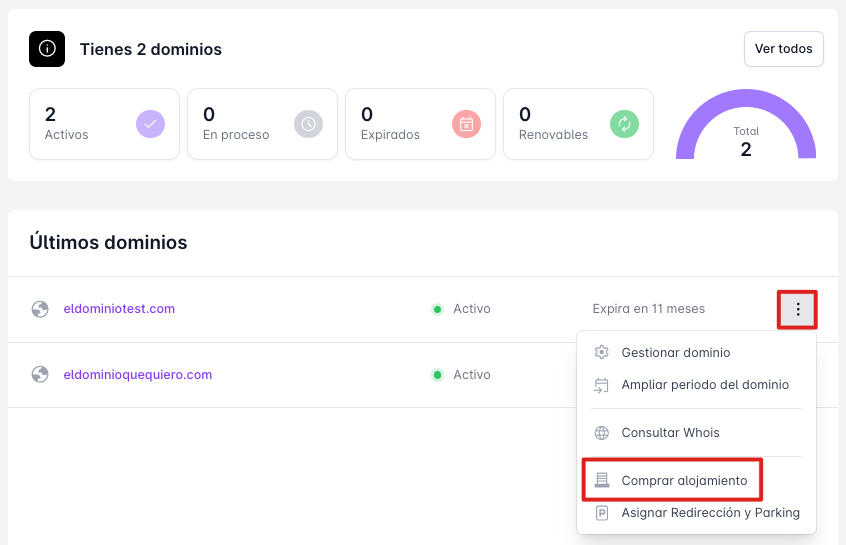Click globe icon next to eldominiotest.com
The height and width of the screenshot is (545, 846).
point(40,309)
